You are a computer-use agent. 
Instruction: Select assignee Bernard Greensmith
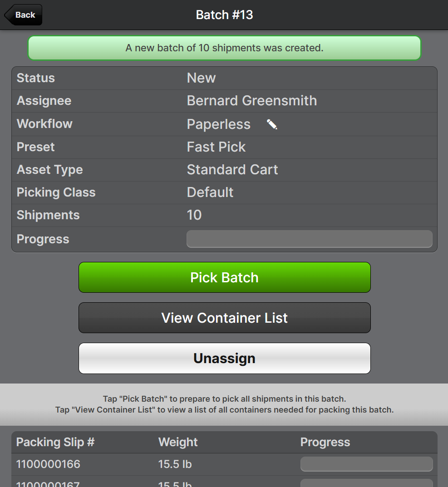click(x=251, y=101)
